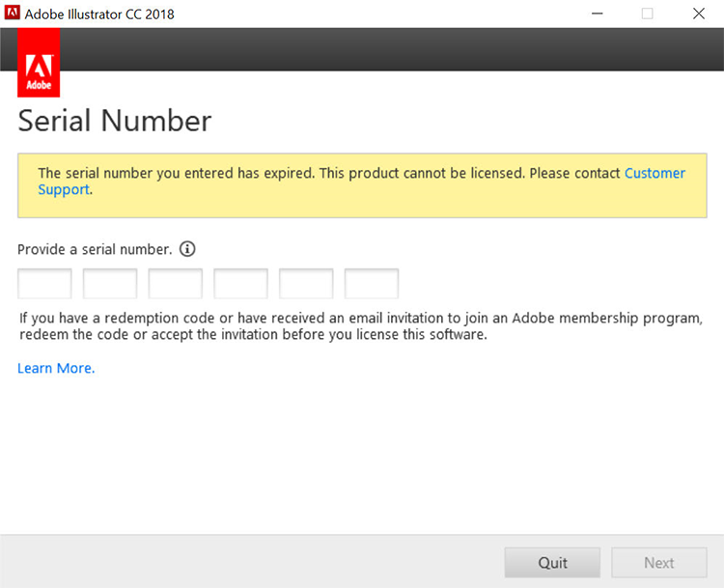This screenshot has height=588, width=724.
Task: Focus the fifth serial number box
Action: (x=306, y=284)
